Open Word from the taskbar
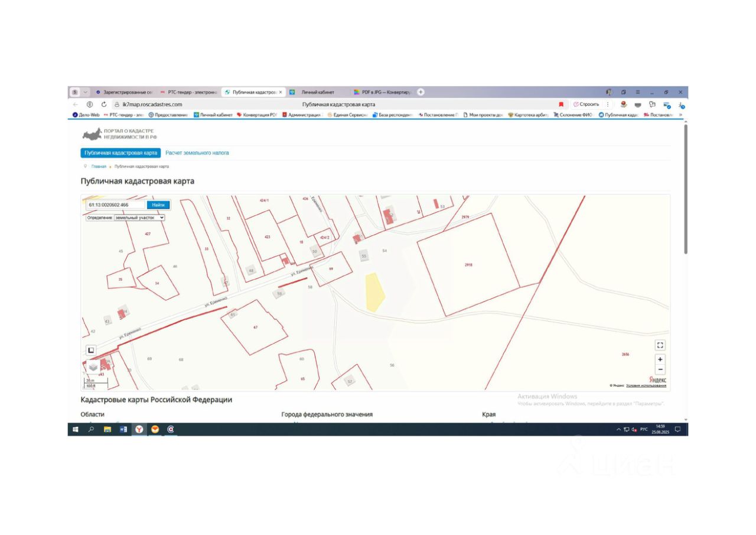756x535 pixels. click(123, 430)
